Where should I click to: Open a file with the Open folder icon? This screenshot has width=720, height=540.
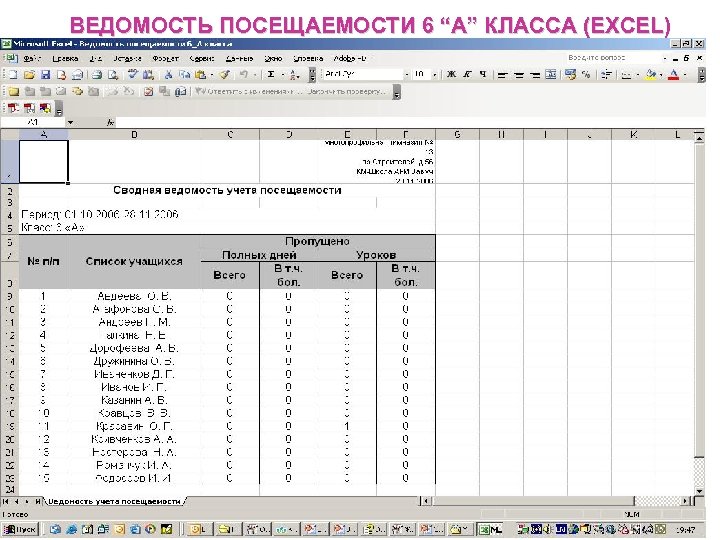[x=29, y=74]
